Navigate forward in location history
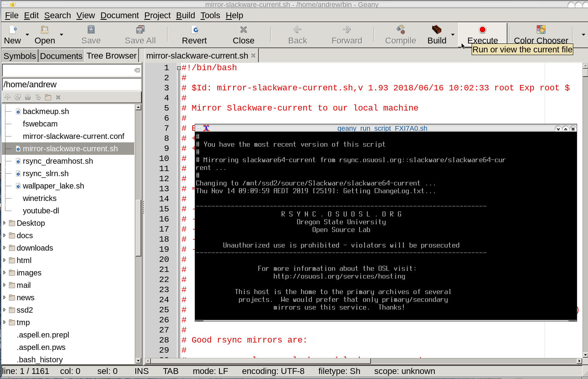Viewport: 588px width, 379px height. coord(346,35)
